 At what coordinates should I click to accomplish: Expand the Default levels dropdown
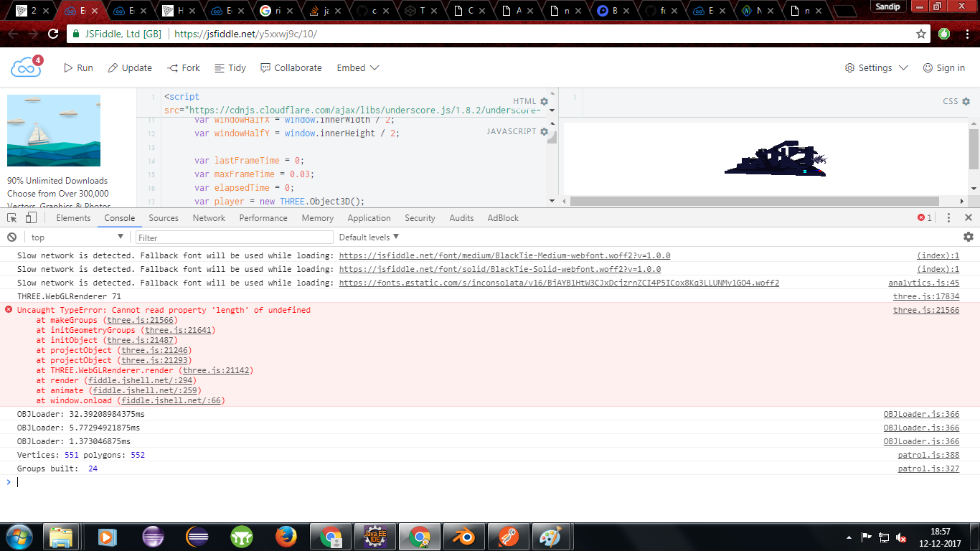pos(369,237)
